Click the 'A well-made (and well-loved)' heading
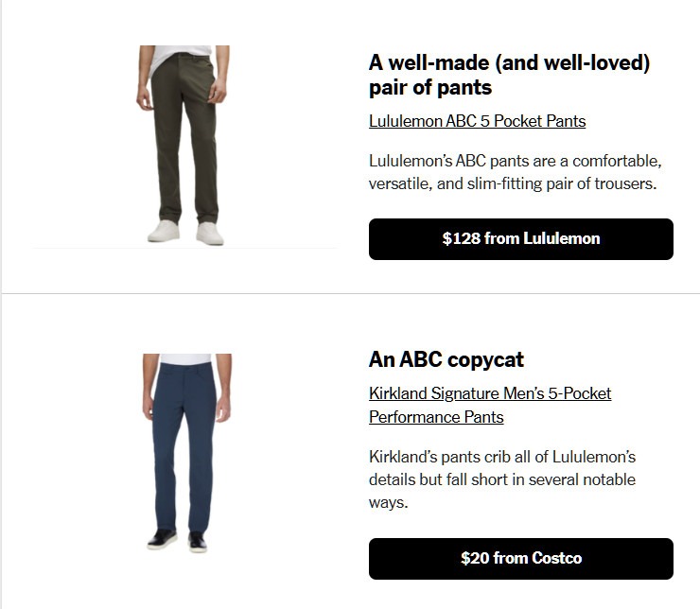This screenshot has height=609, width=700. coord(509,63)
